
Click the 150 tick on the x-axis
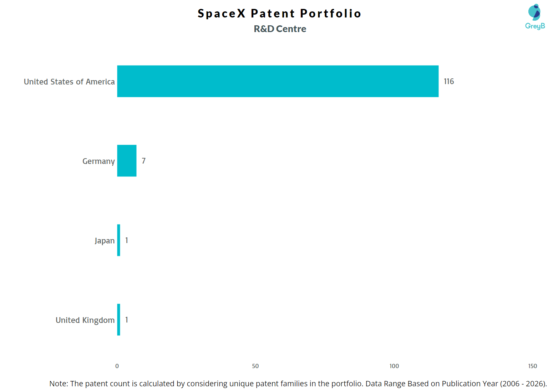(x=532, y=366)
